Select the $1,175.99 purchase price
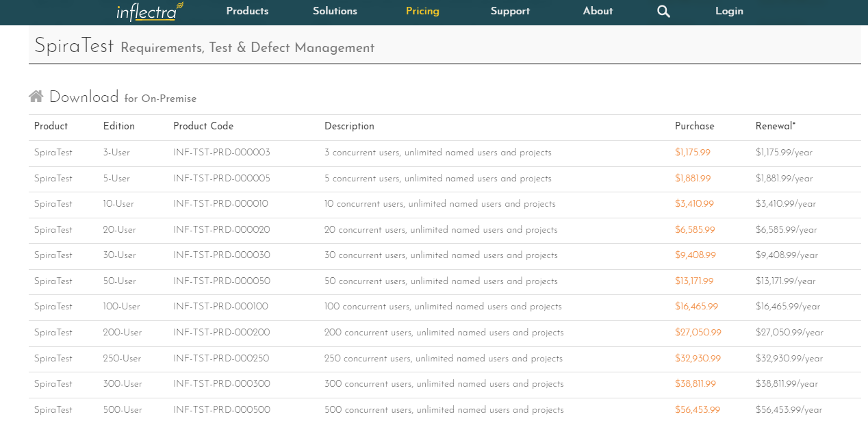This screenshot has width=868, height=434. point(692,153)
